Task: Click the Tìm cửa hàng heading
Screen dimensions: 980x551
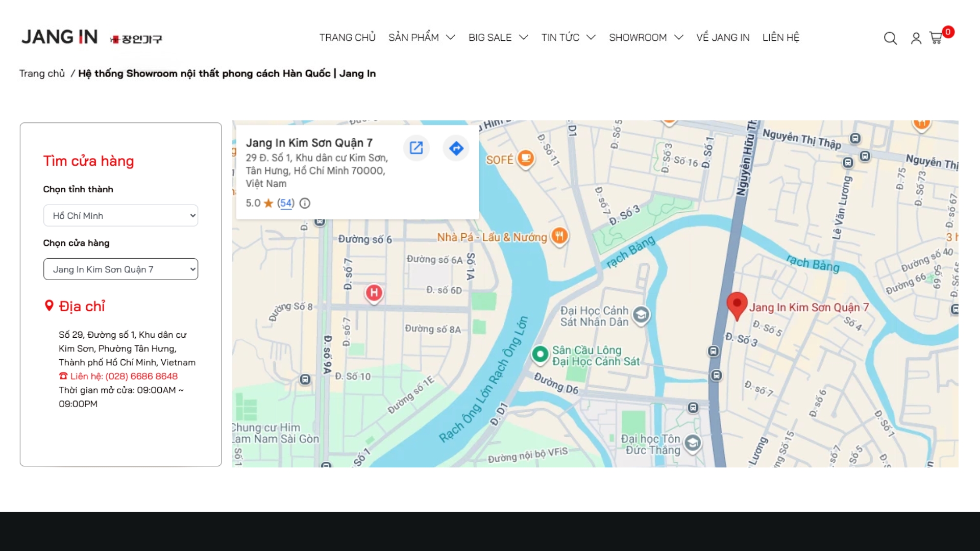Action: click(89, 161)
